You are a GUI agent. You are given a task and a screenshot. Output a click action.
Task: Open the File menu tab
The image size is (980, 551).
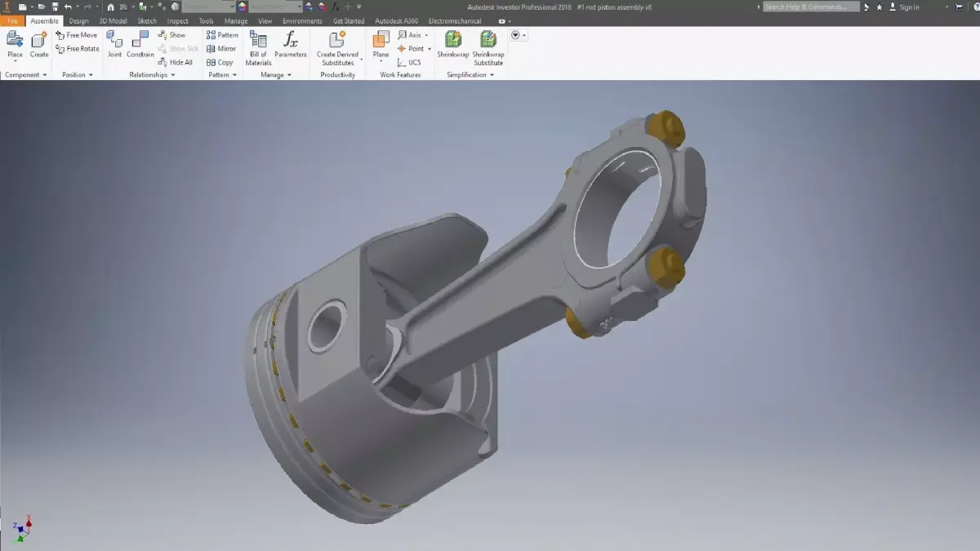pyautogui.click(x=11, y=21)
